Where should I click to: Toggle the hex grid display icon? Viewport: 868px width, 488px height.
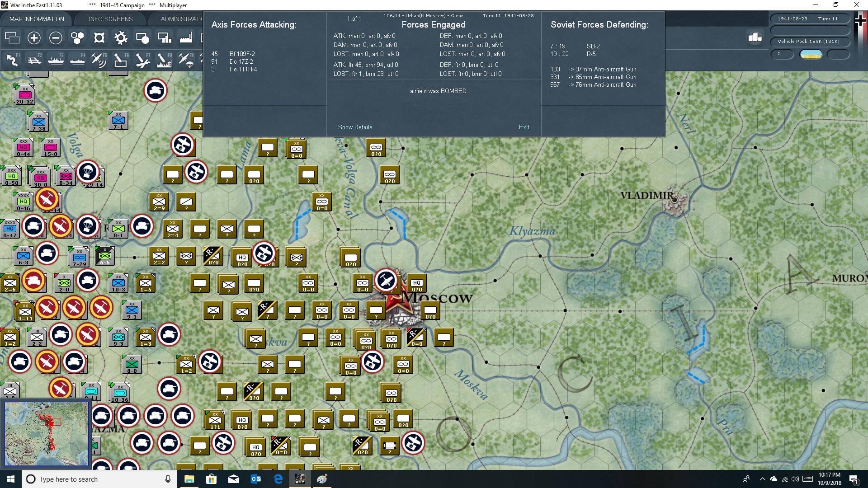click(x=77, y=38)
